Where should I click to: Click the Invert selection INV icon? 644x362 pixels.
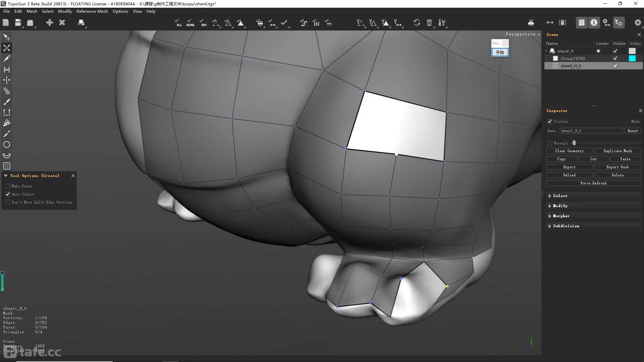click(203, 23)
